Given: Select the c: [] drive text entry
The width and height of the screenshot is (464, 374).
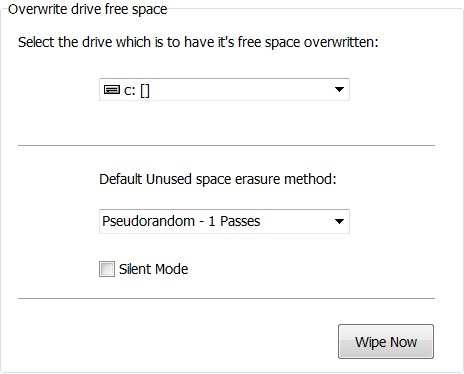Looking at the screenshot, I should click(137, 90).
